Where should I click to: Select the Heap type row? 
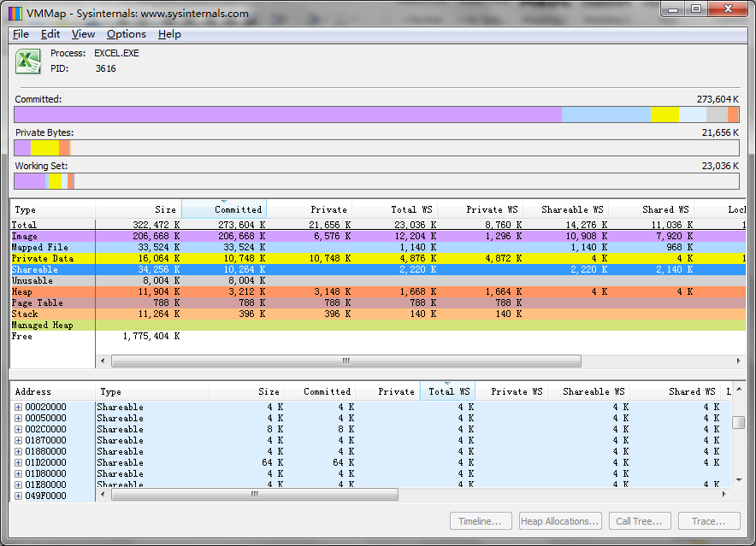[378, 291]
